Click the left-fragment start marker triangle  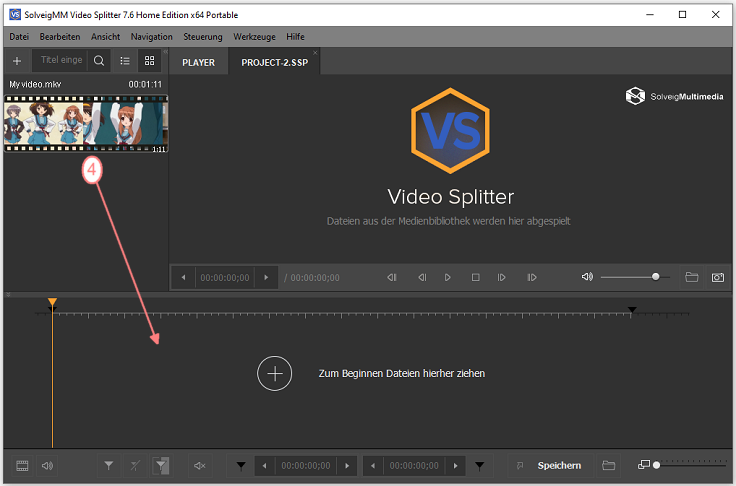241,465
